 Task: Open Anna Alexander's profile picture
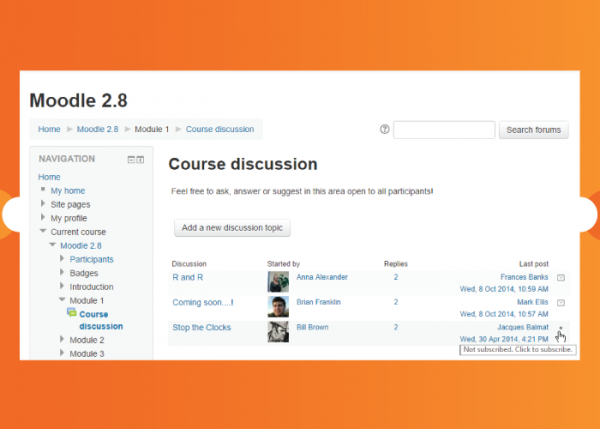point(278,281)
